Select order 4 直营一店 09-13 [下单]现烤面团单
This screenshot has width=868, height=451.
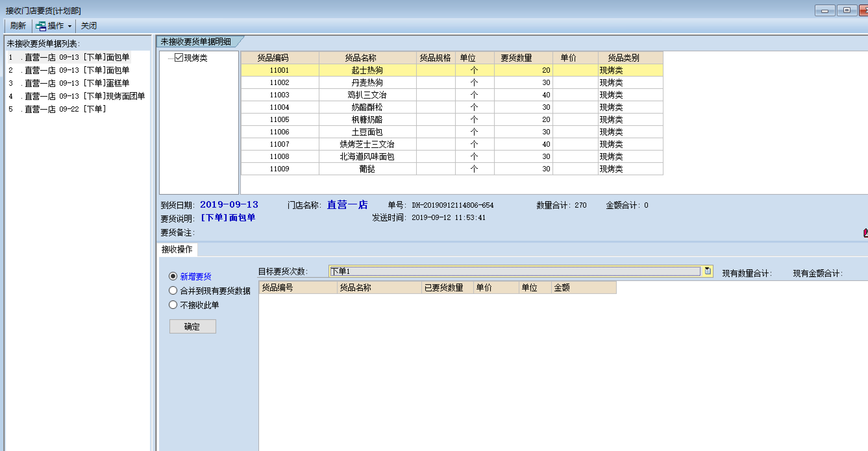[x=77, y=96]
